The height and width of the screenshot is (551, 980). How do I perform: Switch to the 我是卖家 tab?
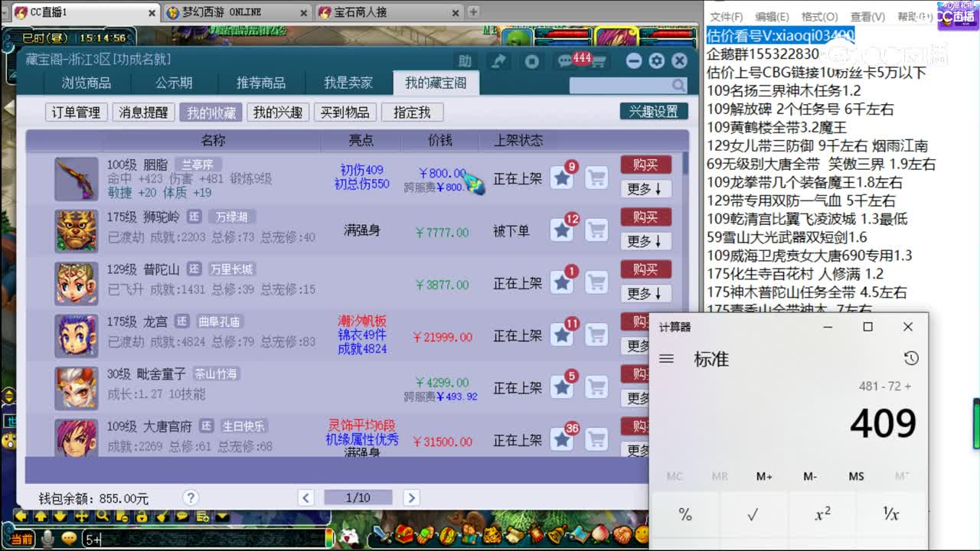pos(350,83)
